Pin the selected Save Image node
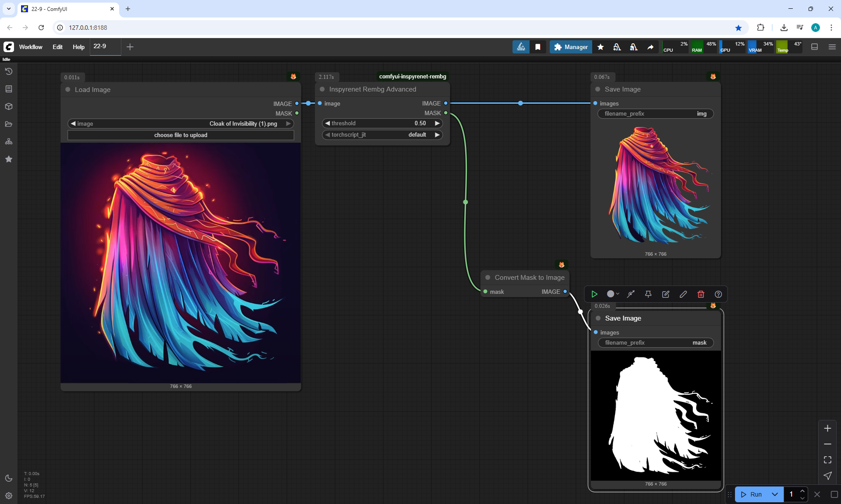Screen dimensions: 841x504 tap(648, 294)
